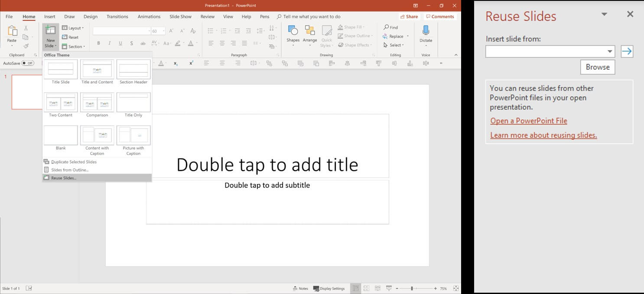
Task: Click the Arrange objects icon
Action: (310, 30)
